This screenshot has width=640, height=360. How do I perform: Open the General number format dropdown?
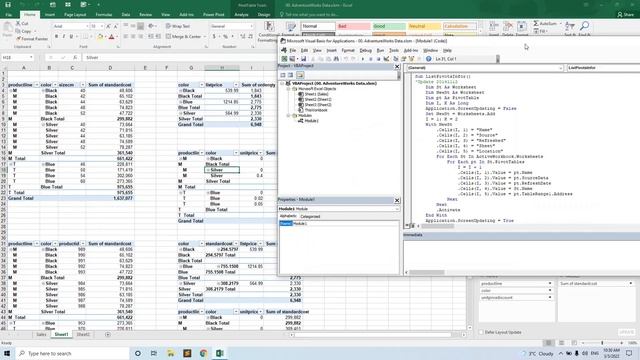click(x=251, y=26)
